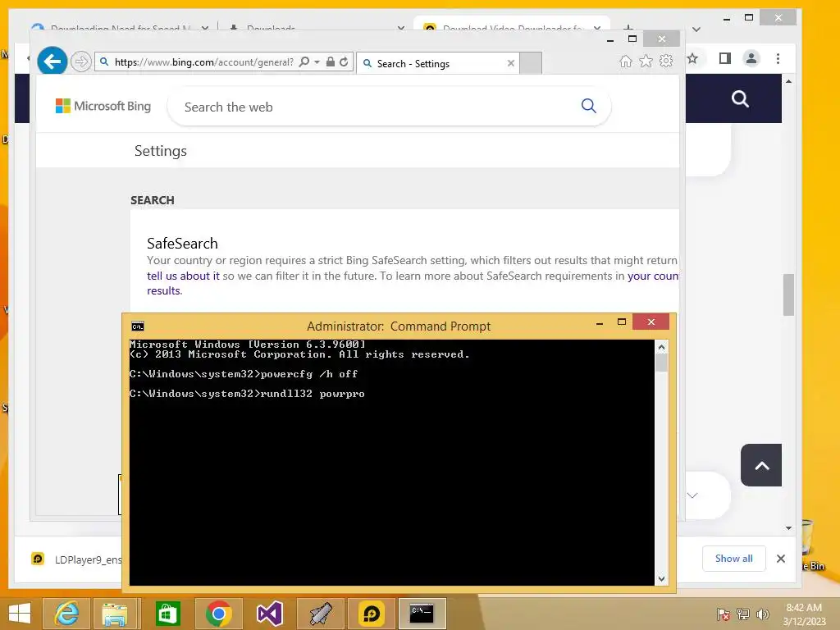This screenshot has width=840, height=630.
Task: Click the taskbar clock and date
Action: [804, 614]
